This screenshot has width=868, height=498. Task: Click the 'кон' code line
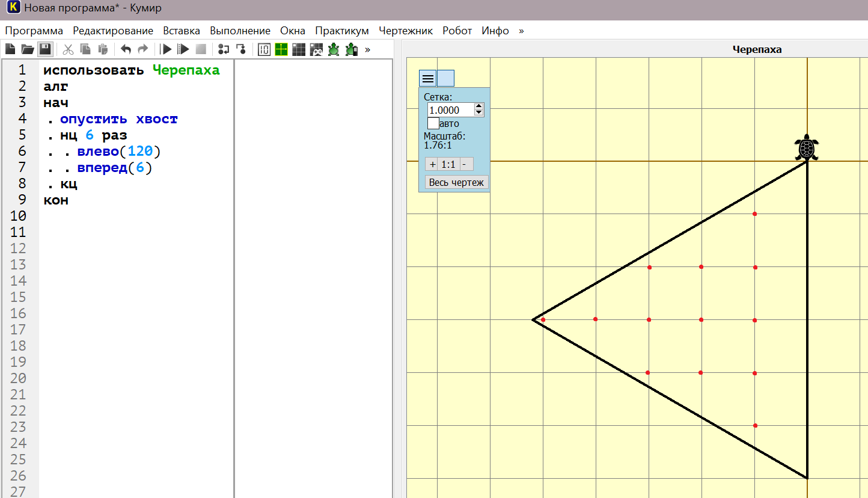(56, 200)
